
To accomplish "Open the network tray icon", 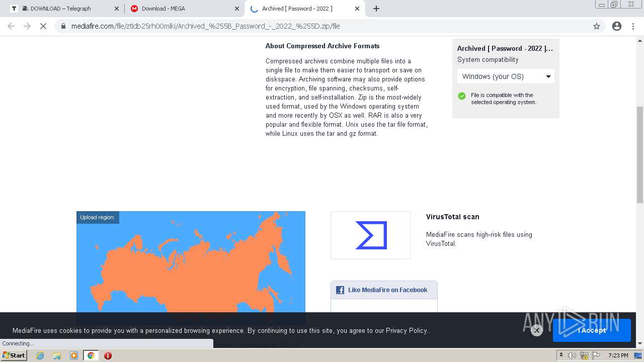I will [x=584, y=355].
